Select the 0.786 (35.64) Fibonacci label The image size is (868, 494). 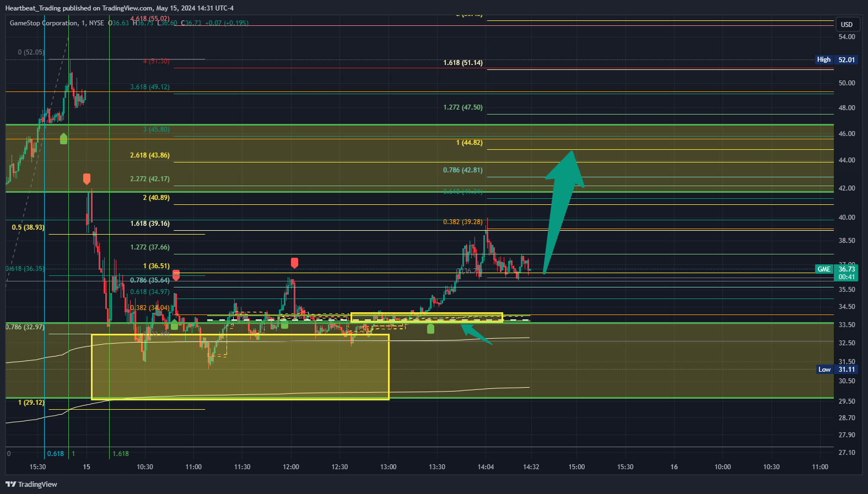tap(149, 280)
